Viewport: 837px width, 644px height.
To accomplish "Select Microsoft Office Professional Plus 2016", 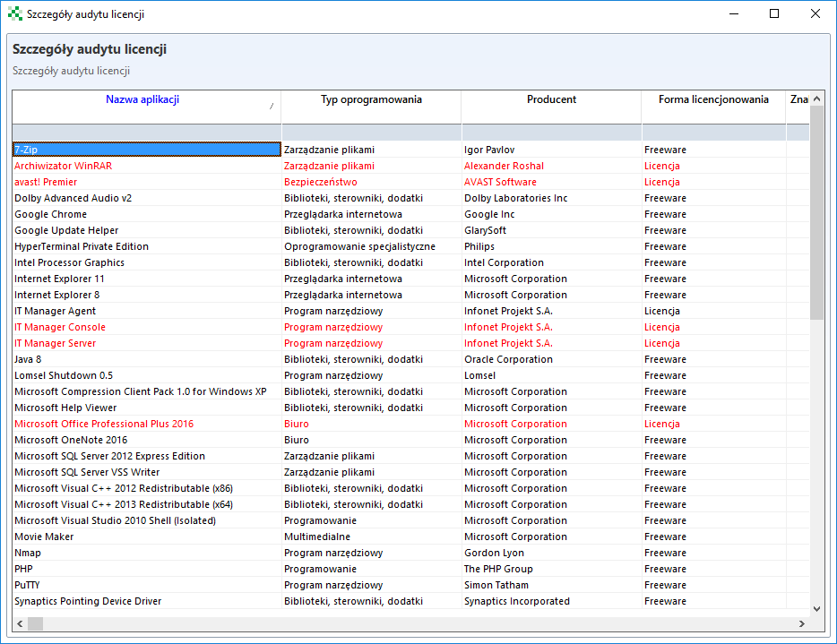I will tap(411, 424).
